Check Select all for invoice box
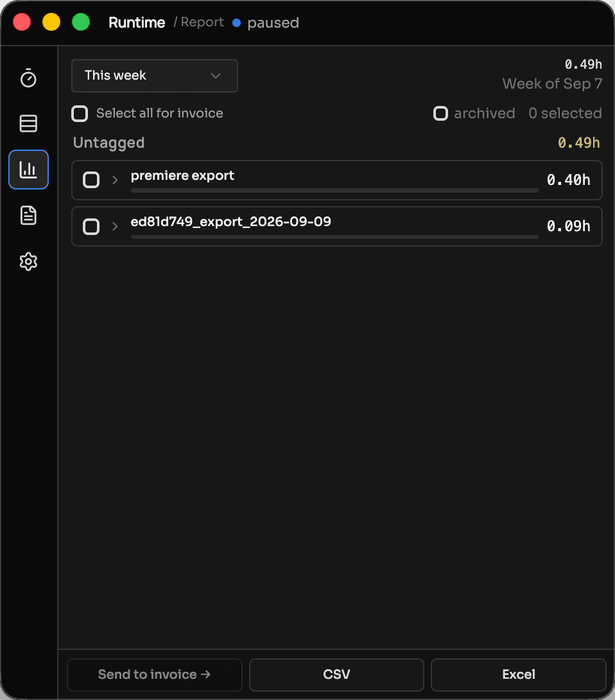 [x=80, y=114]
